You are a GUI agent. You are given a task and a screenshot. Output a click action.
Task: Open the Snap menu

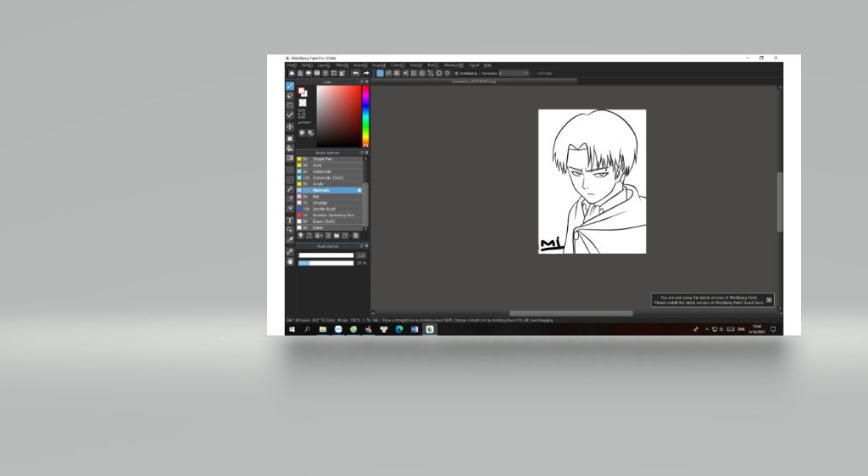click(x=379, y=65)
